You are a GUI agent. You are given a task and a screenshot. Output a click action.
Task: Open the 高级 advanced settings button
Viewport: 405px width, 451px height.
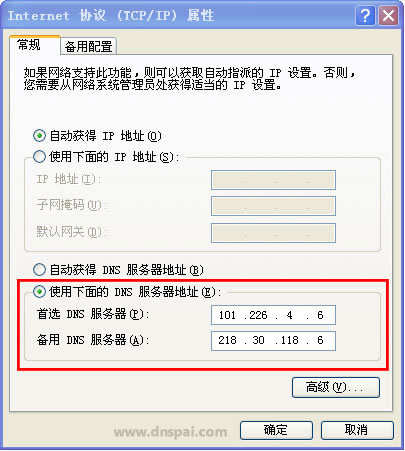336,387
